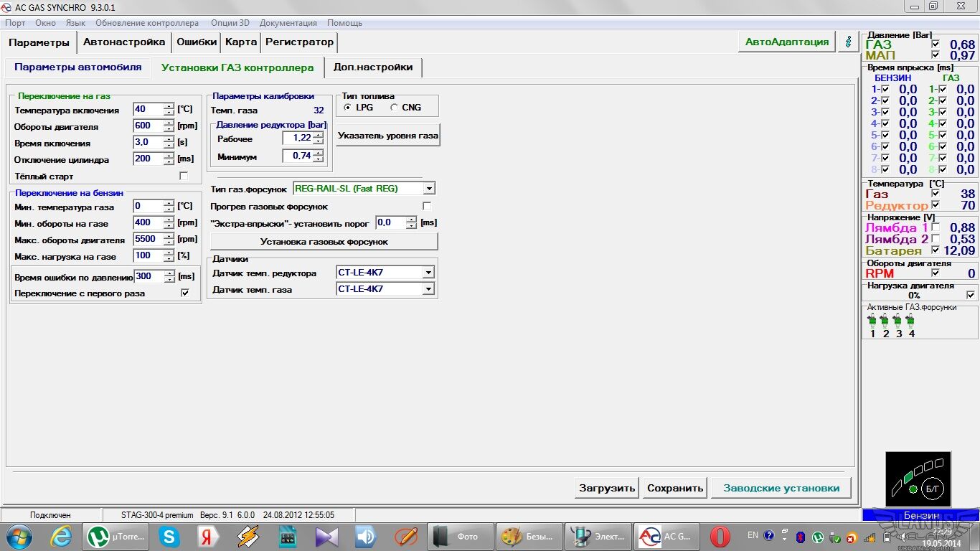980x551 pixels.
Task: Enable Прогрев газовых форсунок checkbox
Action: click(427, 207)
